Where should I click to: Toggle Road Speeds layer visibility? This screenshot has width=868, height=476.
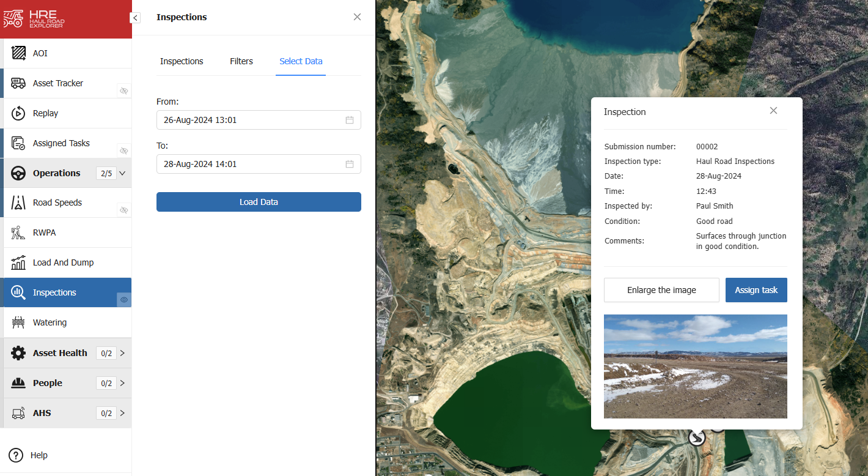[124, 210]
